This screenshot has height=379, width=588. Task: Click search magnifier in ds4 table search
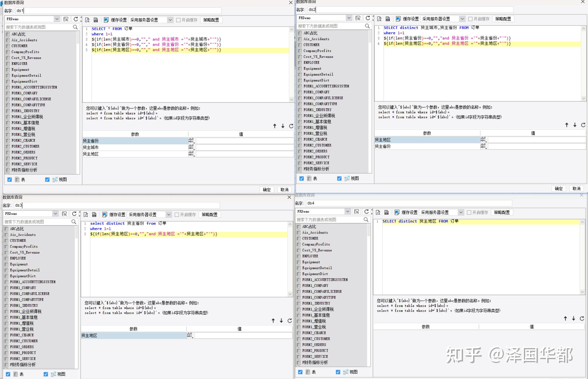pos(366,220)
